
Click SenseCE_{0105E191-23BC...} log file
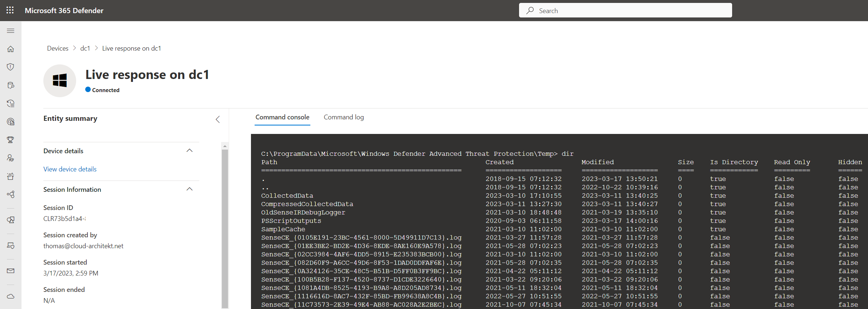pos(361,237)
